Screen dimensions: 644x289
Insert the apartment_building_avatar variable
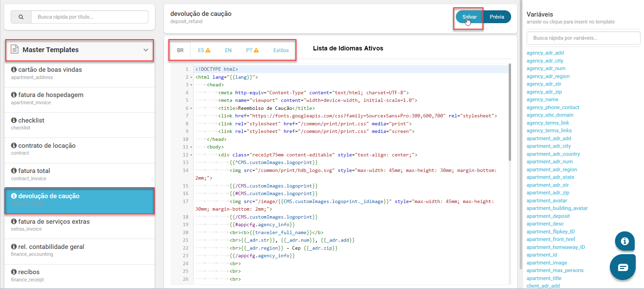(x=557, y=208)
